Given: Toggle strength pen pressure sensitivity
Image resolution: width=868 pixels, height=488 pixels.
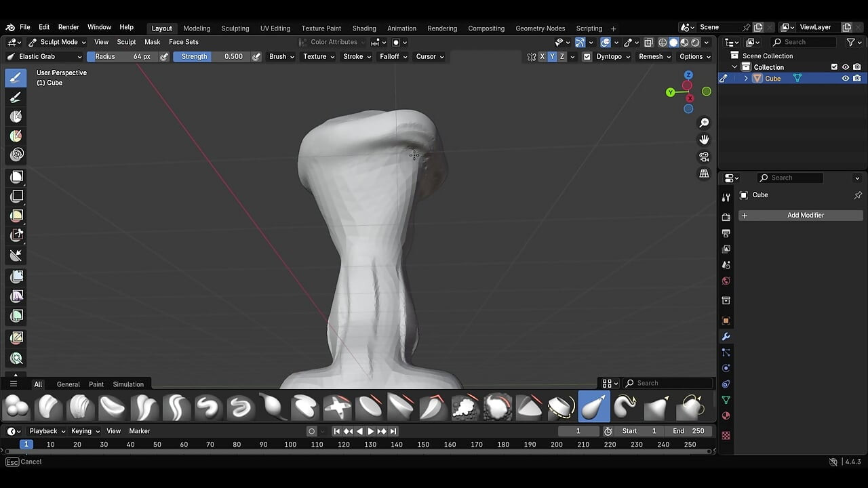Looking at the screenshot, I should (x=256, y=56).
